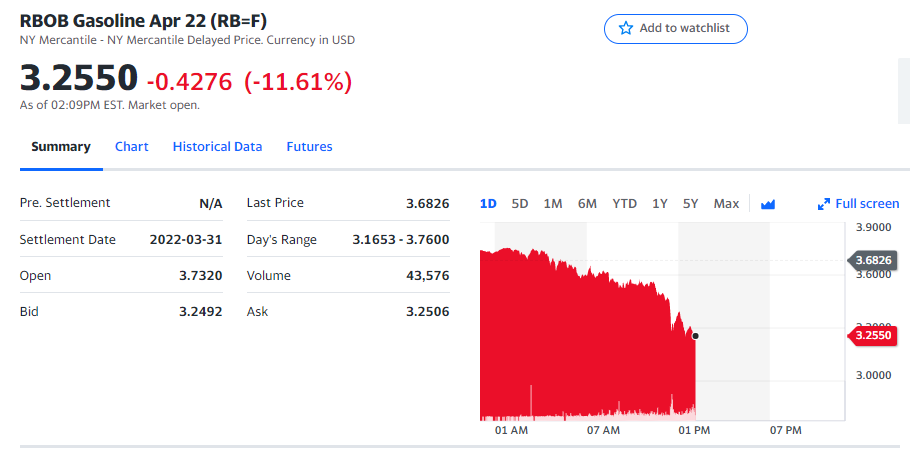Select the Summary tab

coord(61,146)
